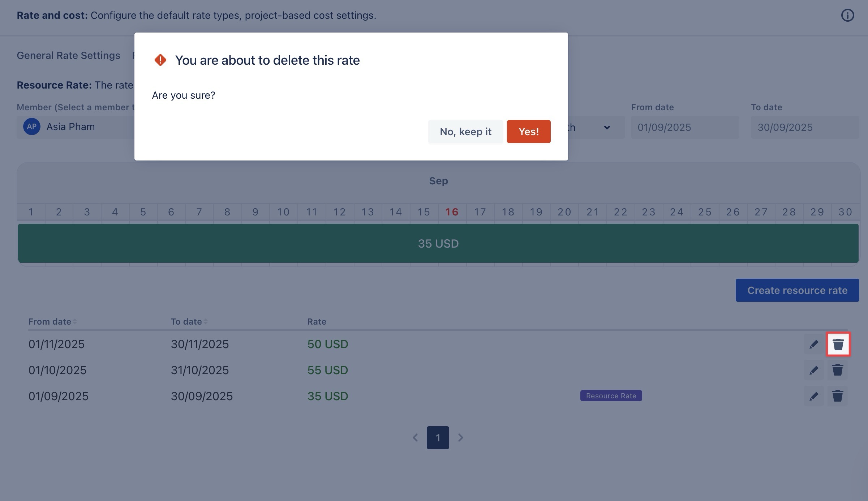This screenshot has width=868, height=501.
Task: Choose No, keep it
Action: tap(465, 132)
